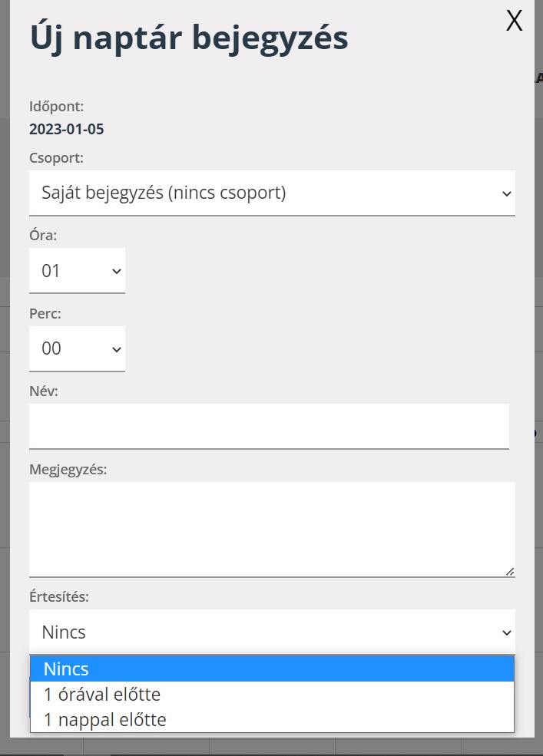Collapse the Értesítés notification dropdown
Image resolution: width=543 pixels, height=756 pixels.
click(272, 632)
